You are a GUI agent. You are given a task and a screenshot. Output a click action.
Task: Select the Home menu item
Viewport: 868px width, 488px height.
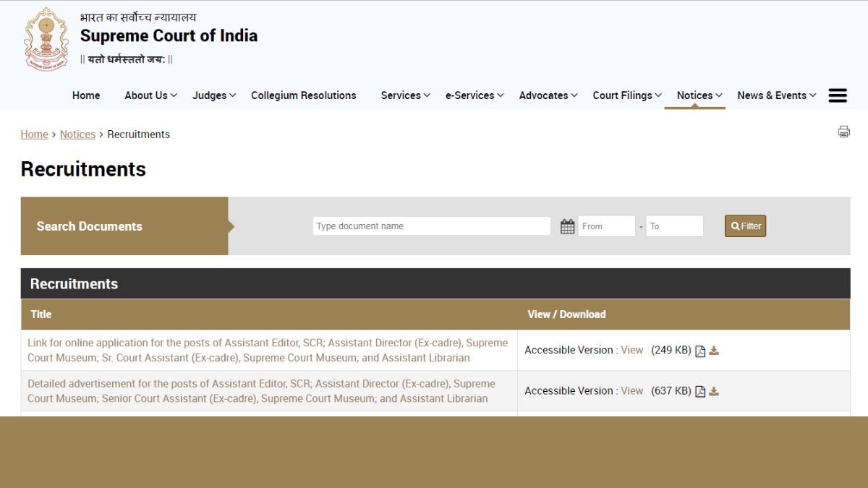click(x=86, y=95)
